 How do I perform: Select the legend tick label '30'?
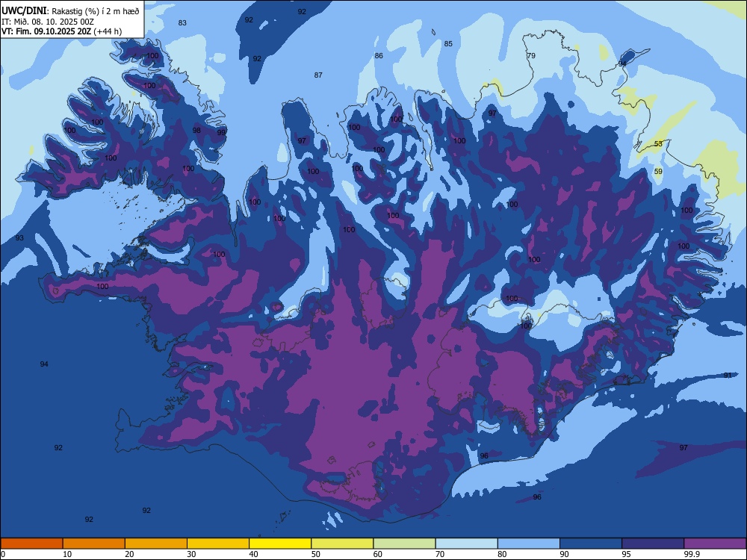coord(192,554)
